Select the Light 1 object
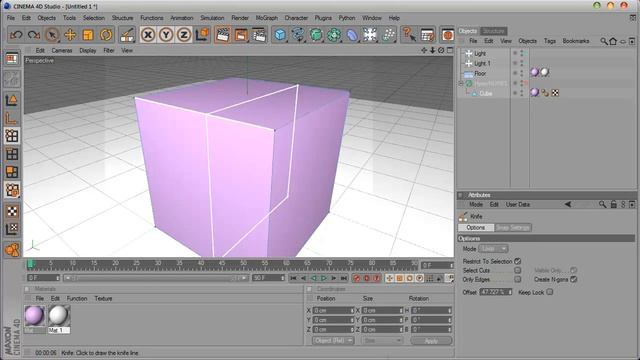 [x=482, y=64]
